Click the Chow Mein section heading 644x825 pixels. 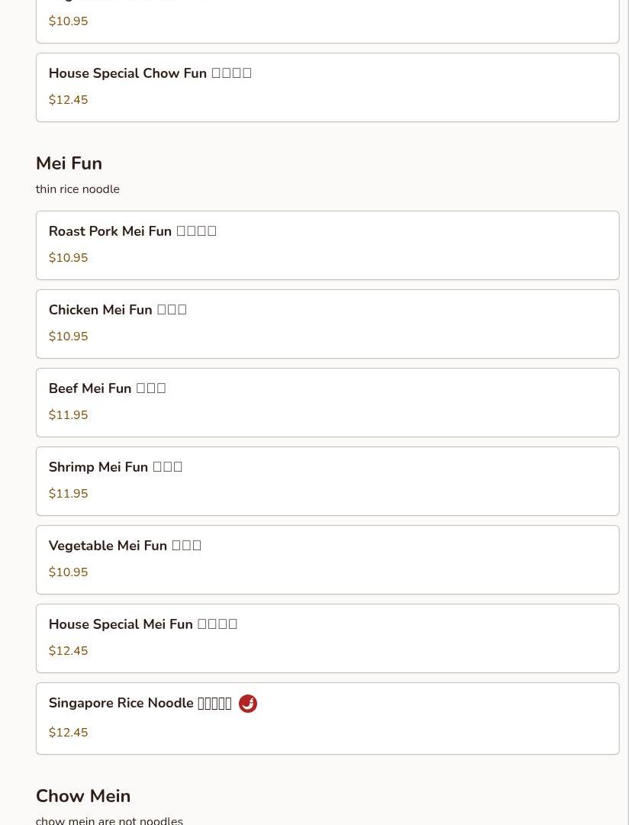click(83, 796)
